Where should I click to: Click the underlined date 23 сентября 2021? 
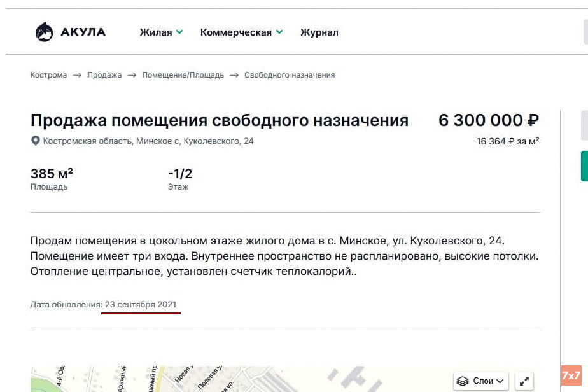pyautogui.click(x=141, y=304)
